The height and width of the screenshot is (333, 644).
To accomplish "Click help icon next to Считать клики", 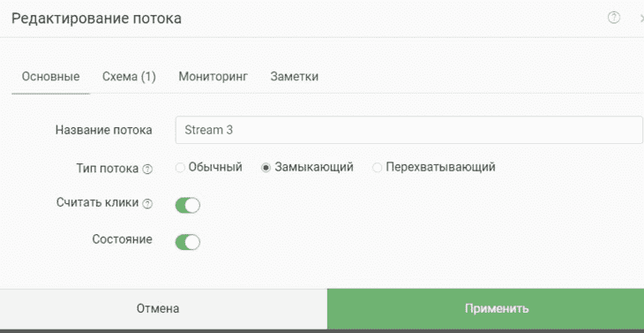I will [147, 203].
